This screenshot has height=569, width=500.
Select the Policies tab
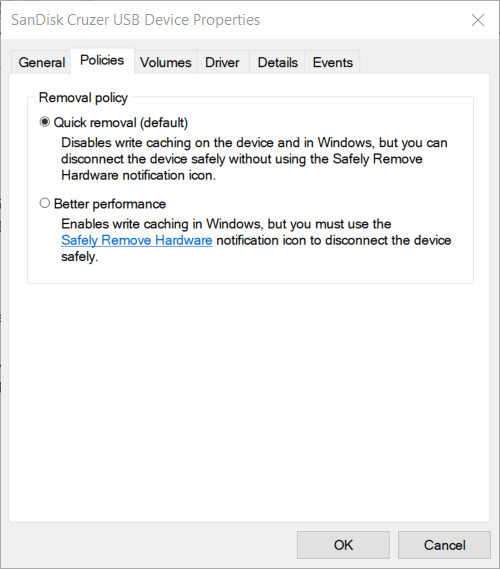pos(102,61)
